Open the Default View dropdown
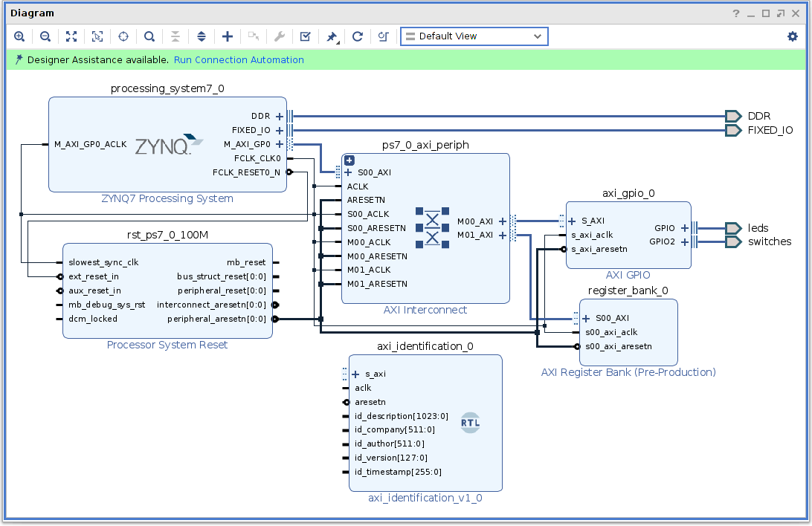Screen dimensions: 812x526 (474, 36)
